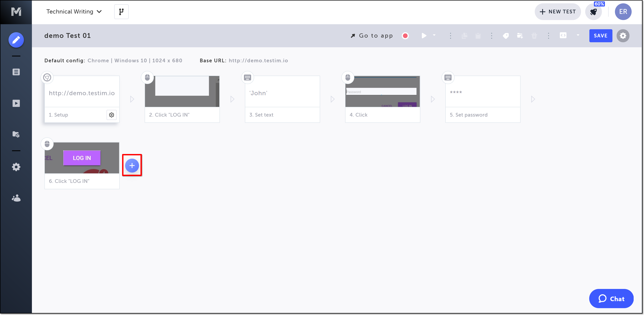The width and height of the screenshot is (644, 315).
Task: Click Go to app link
Action: click(372, 36)
